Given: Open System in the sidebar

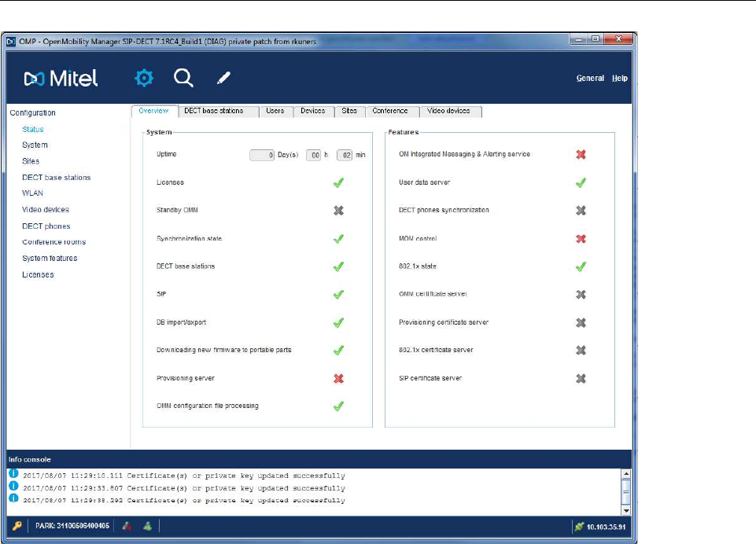Looking at the screenshot, I should 35,145.
